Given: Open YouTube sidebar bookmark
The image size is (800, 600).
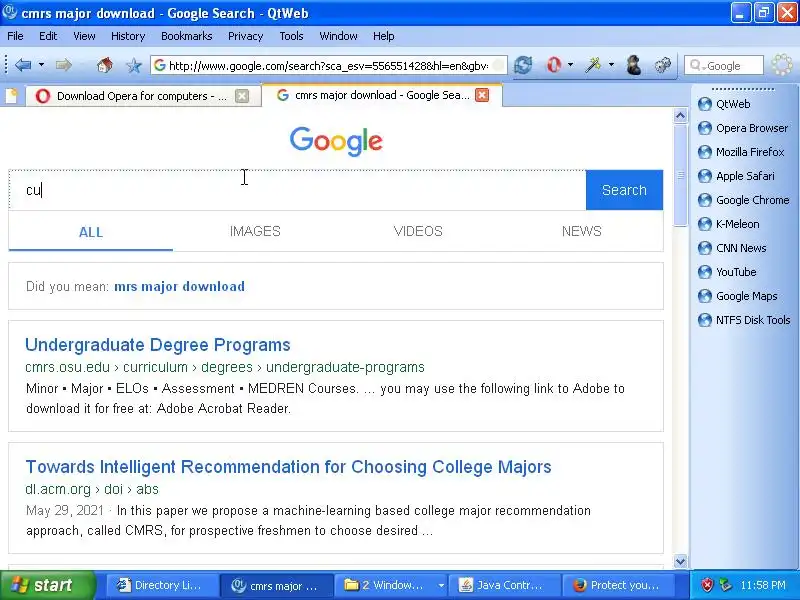Looking at the screenshot, I should pyautogui.click(x=727, y=272).
